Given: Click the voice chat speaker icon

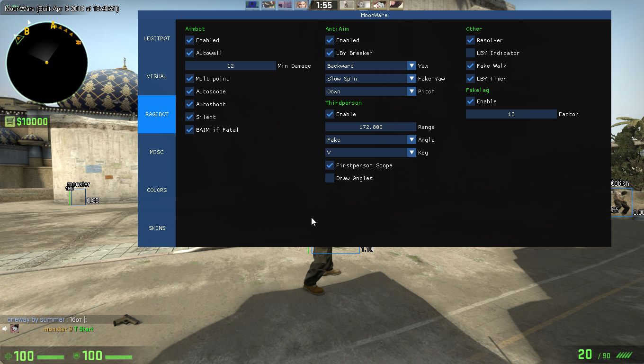Looking at the screenshot, I should (5, 328).
